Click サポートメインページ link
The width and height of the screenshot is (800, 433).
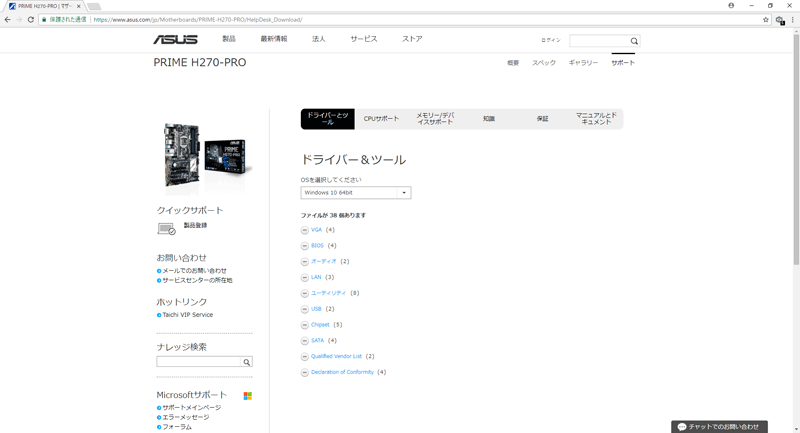(191, 408)
